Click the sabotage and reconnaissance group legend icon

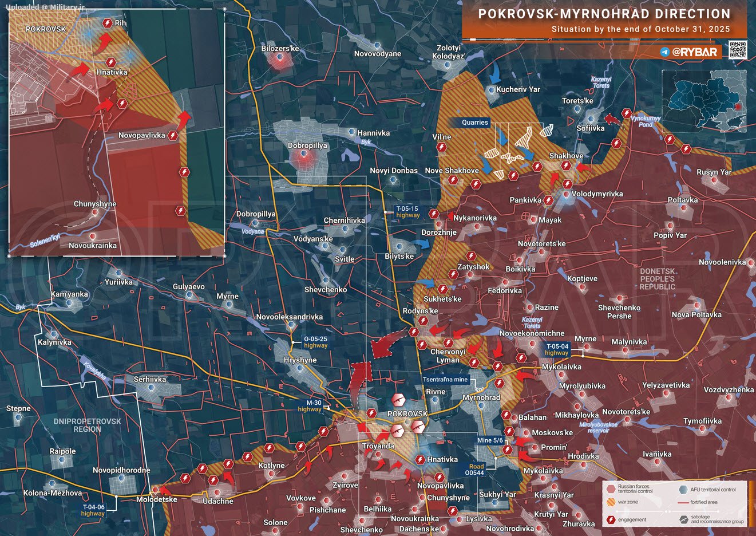(683, 520)
